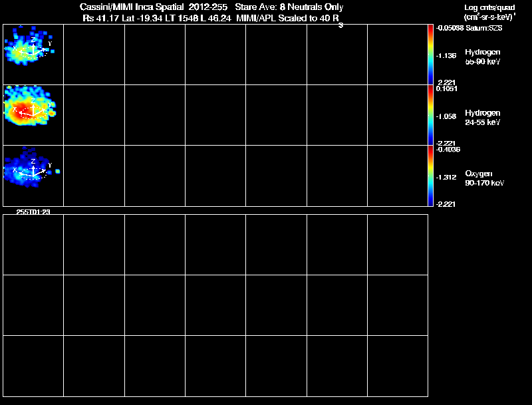Click the 'LT 1548 L 46.24' text
This screenshot has width=532, height=405.
(198, 18)
